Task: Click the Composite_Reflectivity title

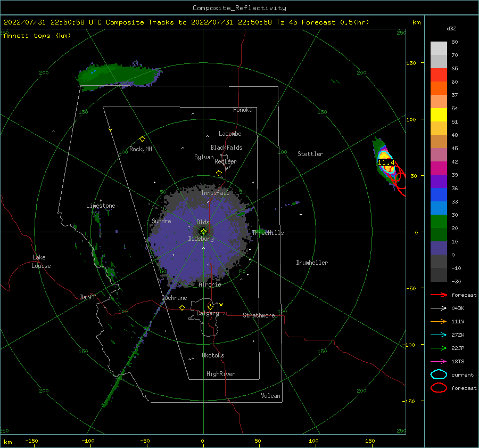Action: pyautogui.click(x=240, y=8)
